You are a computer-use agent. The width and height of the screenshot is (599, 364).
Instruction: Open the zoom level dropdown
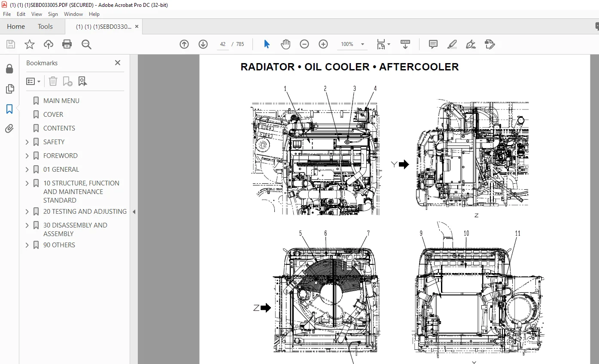point(362,44)
